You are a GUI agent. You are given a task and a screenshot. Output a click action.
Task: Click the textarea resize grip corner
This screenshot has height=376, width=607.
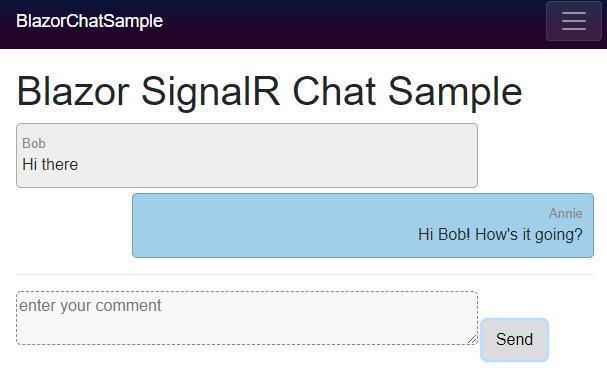tap(472, 339)
